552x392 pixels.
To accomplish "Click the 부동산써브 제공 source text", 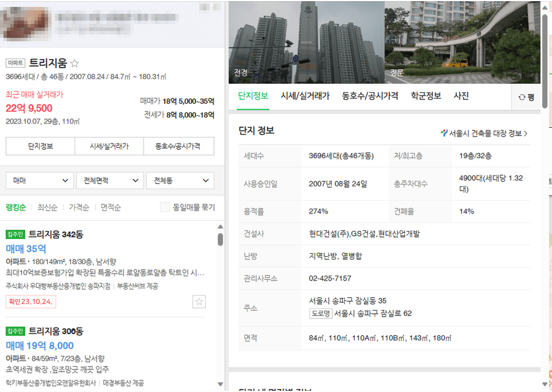I will point(138,286).
